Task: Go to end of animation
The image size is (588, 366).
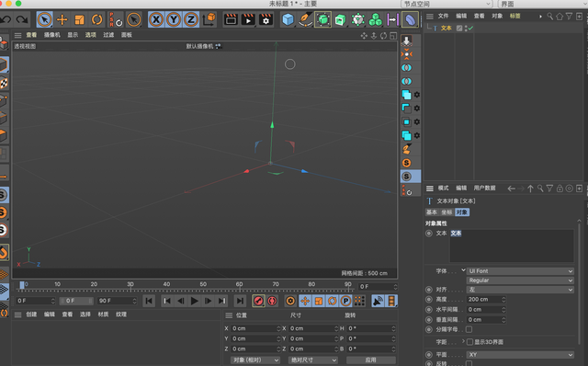Action: (x=240, y=301)
